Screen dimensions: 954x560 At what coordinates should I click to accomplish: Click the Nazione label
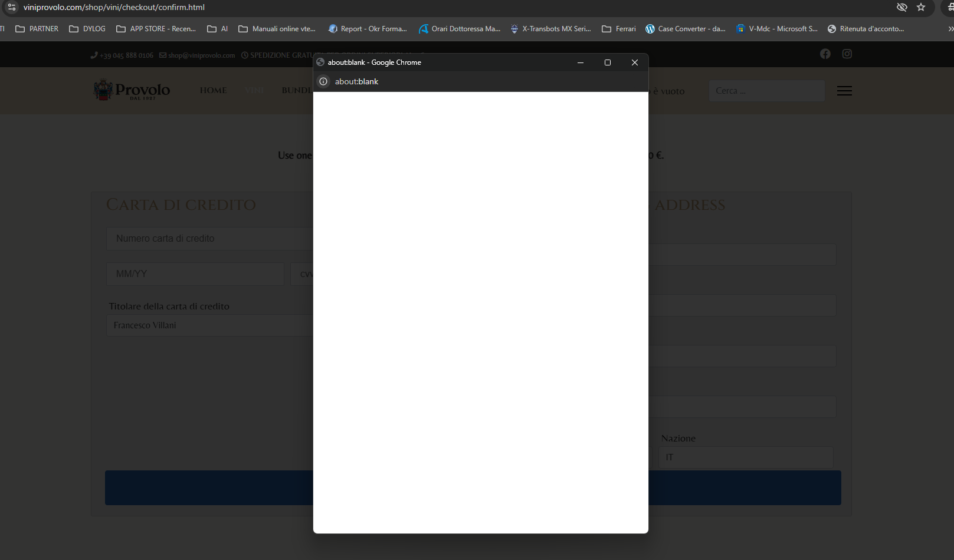[678, 439]
